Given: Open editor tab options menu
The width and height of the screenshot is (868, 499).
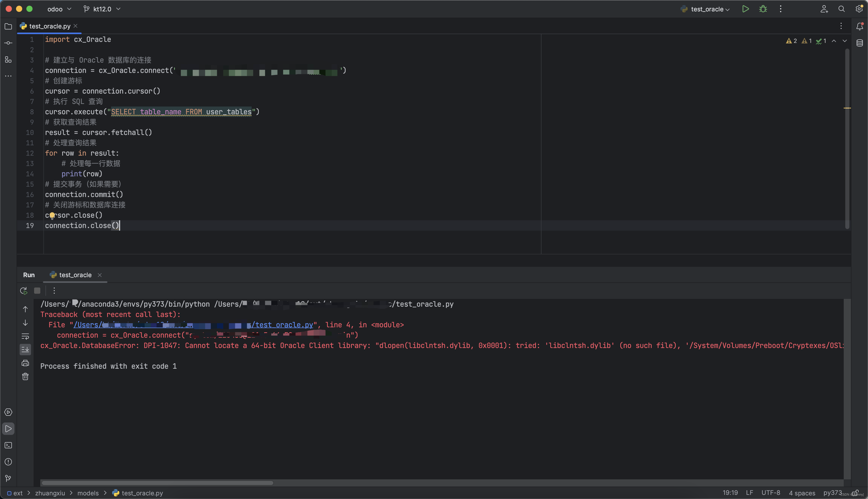Looking at the screenshot, I should 841,26.
